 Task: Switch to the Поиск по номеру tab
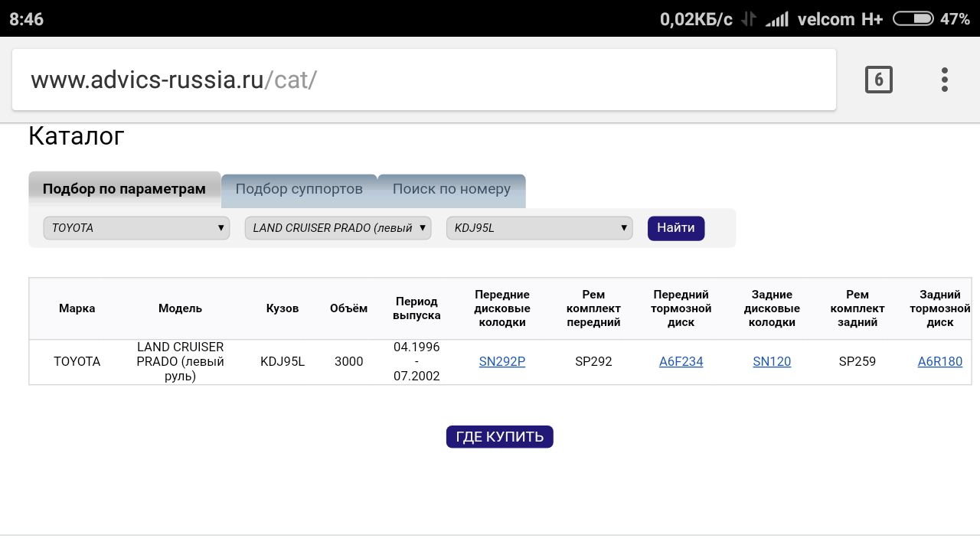[x=452, y=189]
